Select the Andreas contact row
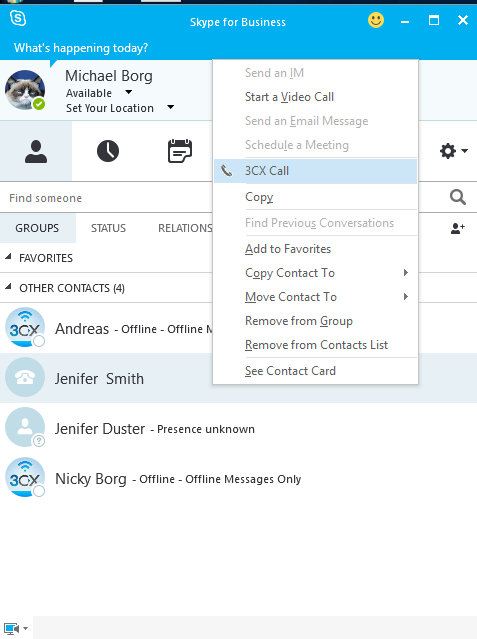Screen dimensions: 477x639 click(106, 328)
